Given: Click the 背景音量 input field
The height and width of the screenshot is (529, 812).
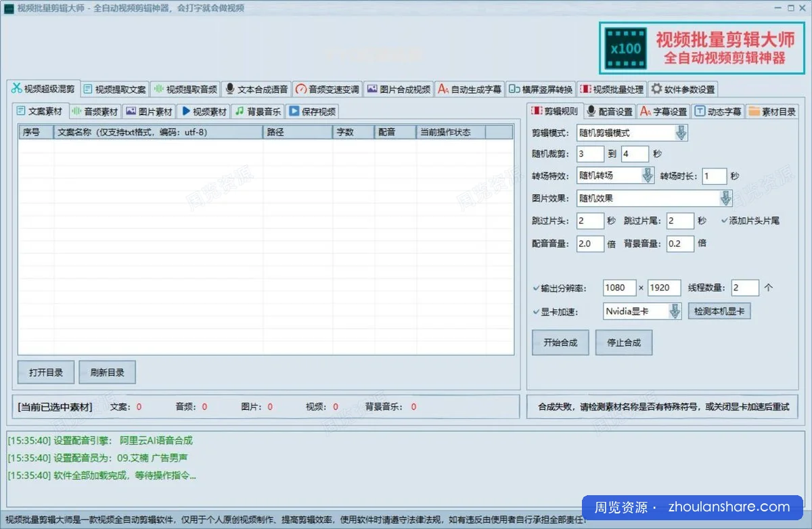Looking at the screenshot, I should (680, 244).
